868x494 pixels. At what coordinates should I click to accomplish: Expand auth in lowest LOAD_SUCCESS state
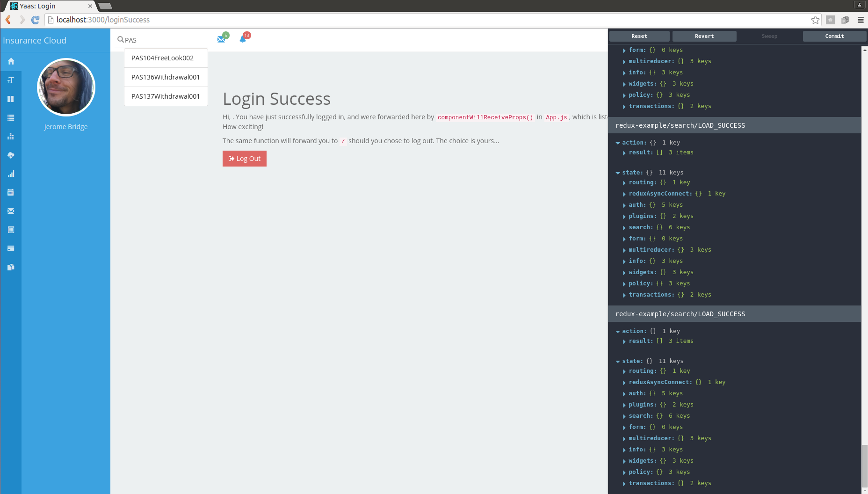point(624,394)
